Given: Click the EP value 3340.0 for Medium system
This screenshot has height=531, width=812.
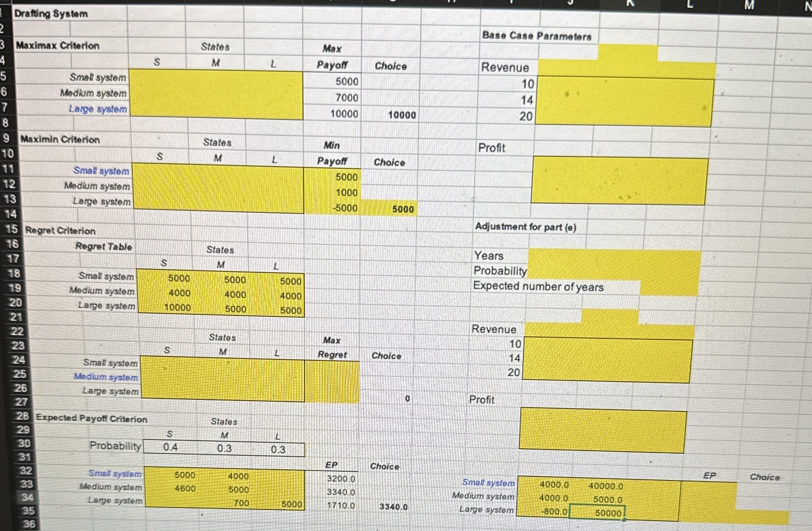Looking at the screenshot, I should coord(340,492).
